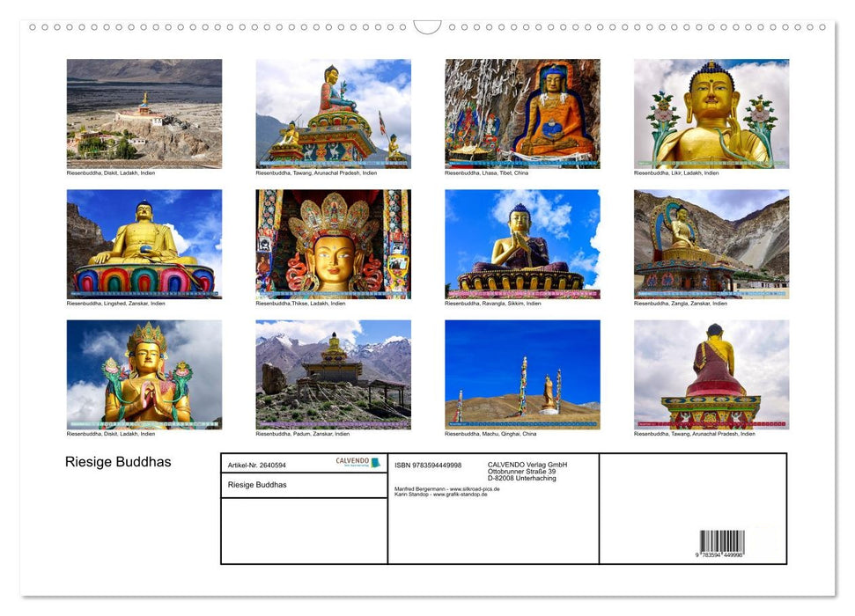Viewport: 855px width, 616px height.
Task: Click the calendar hanger notch at top
Action: 427,27
